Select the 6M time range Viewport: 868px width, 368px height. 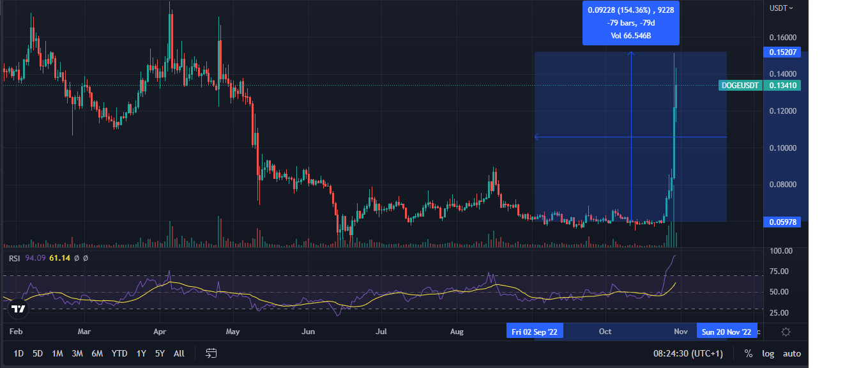[x=97, y=353]
